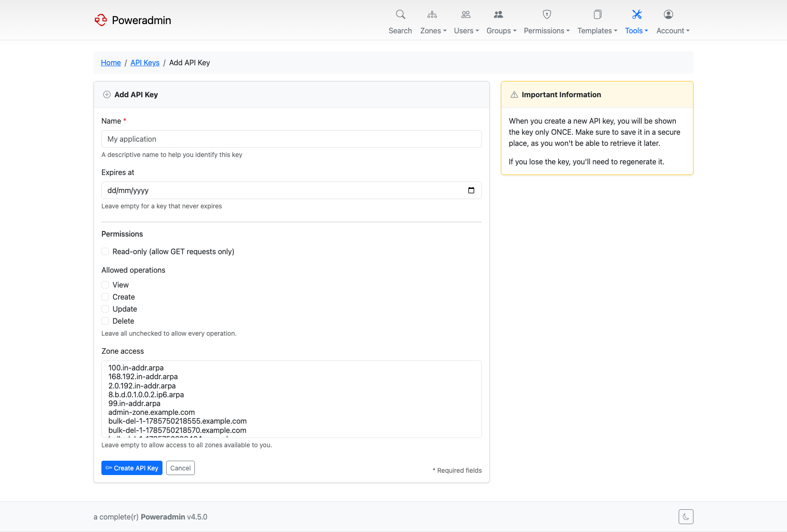Select zone bulk-del-1-1785750218555.example.com
Image resolution: width=787 pixels, height=532 pixels.
292,421
